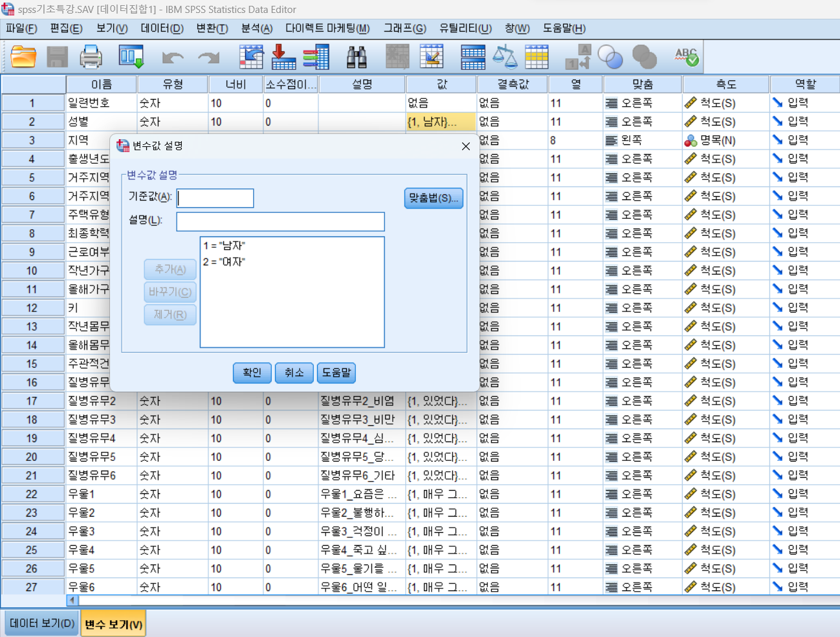Click the 제거(R) button
The height and width of the screenshot is (637, 840).
(170, 315)
